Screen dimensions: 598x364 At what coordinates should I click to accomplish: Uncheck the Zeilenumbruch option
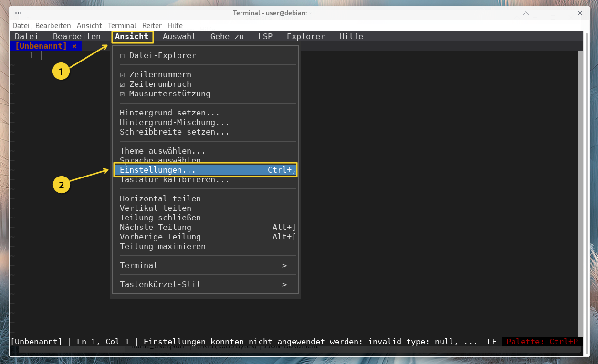[123, 84]
